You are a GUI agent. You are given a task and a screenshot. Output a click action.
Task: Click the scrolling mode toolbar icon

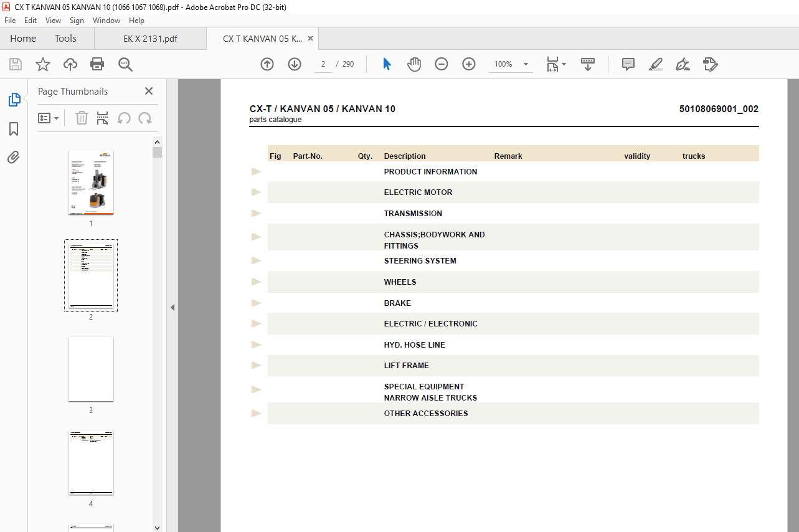point(588,64)
